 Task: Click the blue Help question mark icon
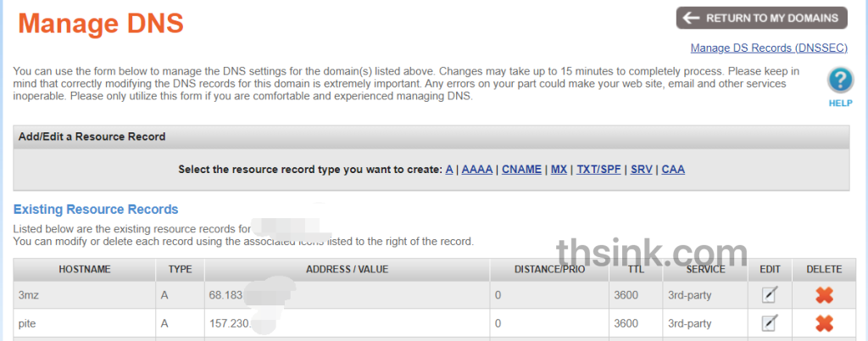(839, 81)
